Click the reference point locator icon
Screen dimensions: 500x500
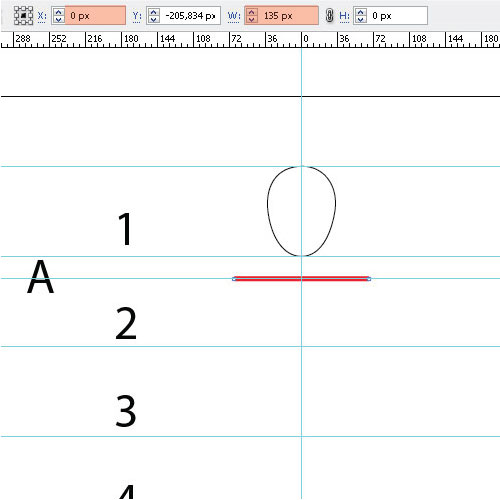tap(23, 16)
